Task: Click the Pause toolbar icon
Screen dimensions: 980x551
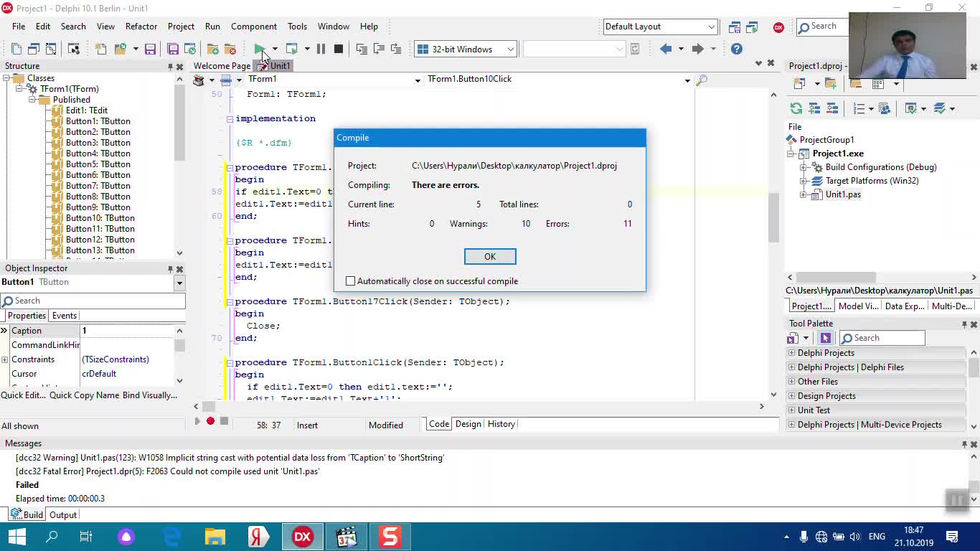Action: coord(321,49)
